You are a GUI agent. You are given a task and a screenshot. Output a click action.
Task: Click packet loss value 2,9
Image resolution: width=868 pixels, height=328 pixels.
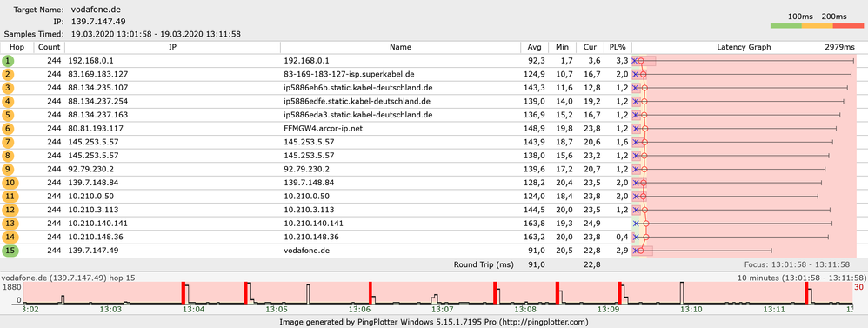(622, 251)
